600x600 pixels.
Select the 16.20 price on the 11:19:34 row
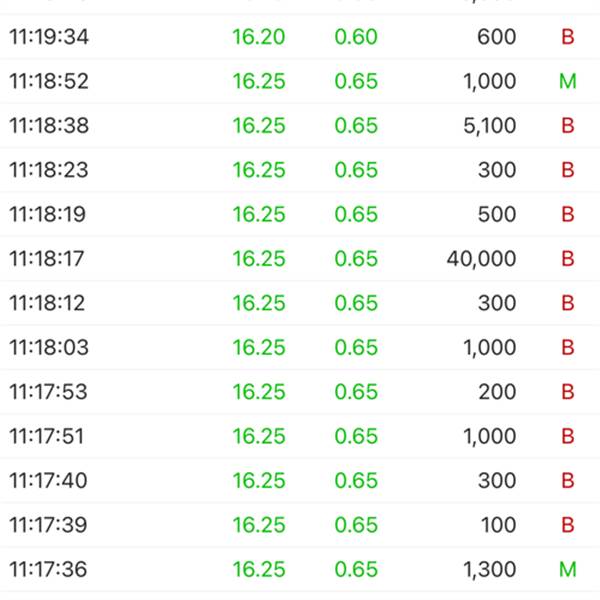click(x=259, y=37)
